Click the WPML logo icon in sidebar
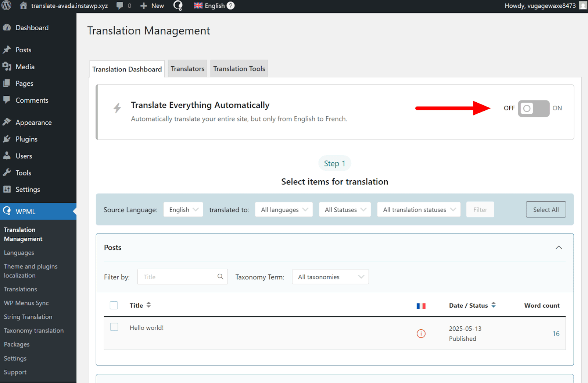Screen dimensions: 588x383 [7, 211]
